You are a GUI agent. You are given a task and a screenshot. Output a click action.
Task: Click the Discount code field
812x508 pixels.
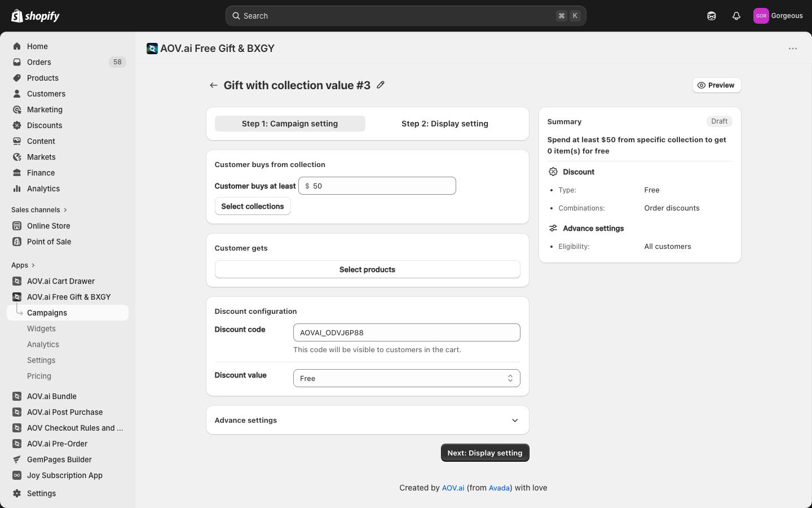pyautogui.click(x=407, y=332)
